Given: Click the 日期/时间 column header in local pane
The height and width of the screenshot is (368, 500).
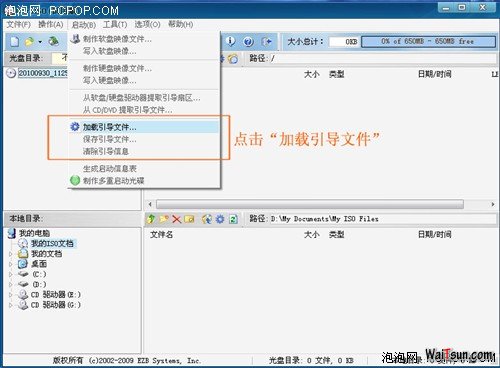Looking at the screenshot, I should coord(435,235).
